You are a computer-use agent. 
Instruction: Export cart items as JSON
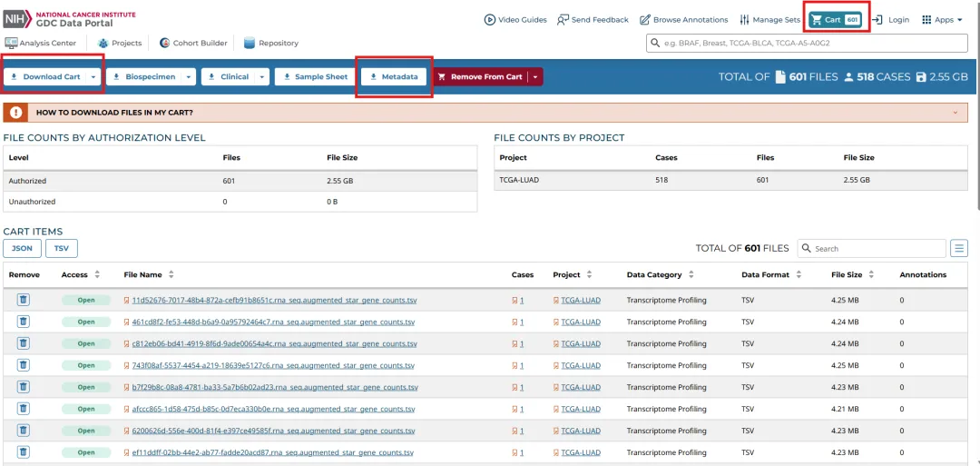(x=23, y=248)
